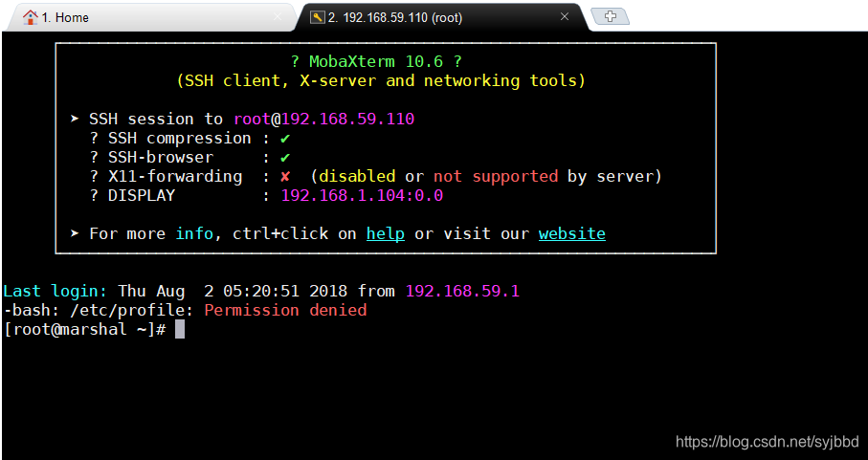
Task: Click the green SSH-browser check mark
Action: click(x=285, y=158)
